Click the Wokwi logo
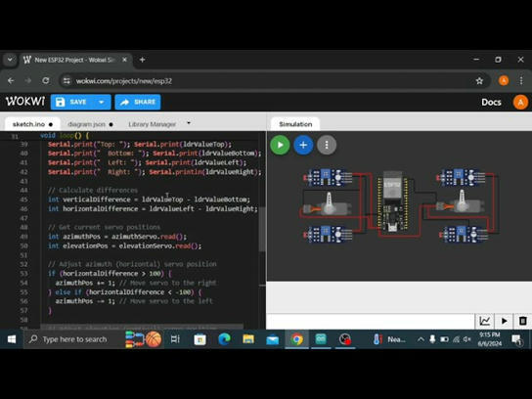 [25, 102]
